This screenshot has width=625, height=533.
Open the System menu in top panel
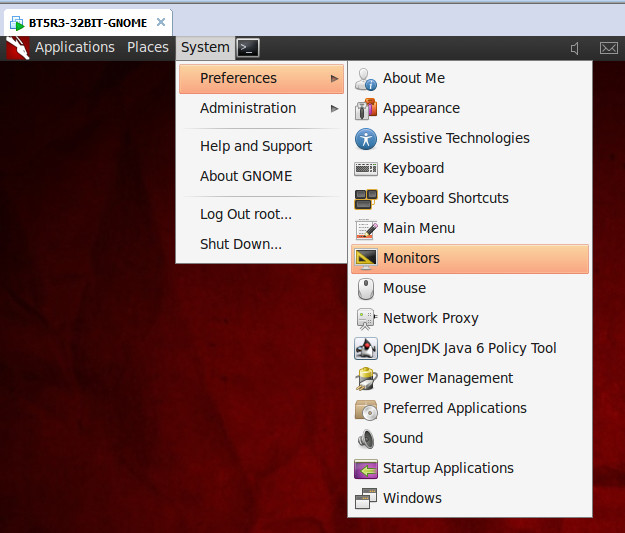click(205, 48)
